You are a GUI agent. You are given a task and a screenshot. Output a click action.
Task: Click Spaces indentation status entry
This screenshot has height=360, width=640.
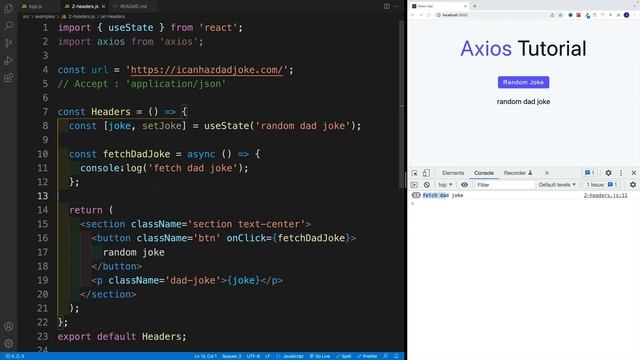(231, 356)
